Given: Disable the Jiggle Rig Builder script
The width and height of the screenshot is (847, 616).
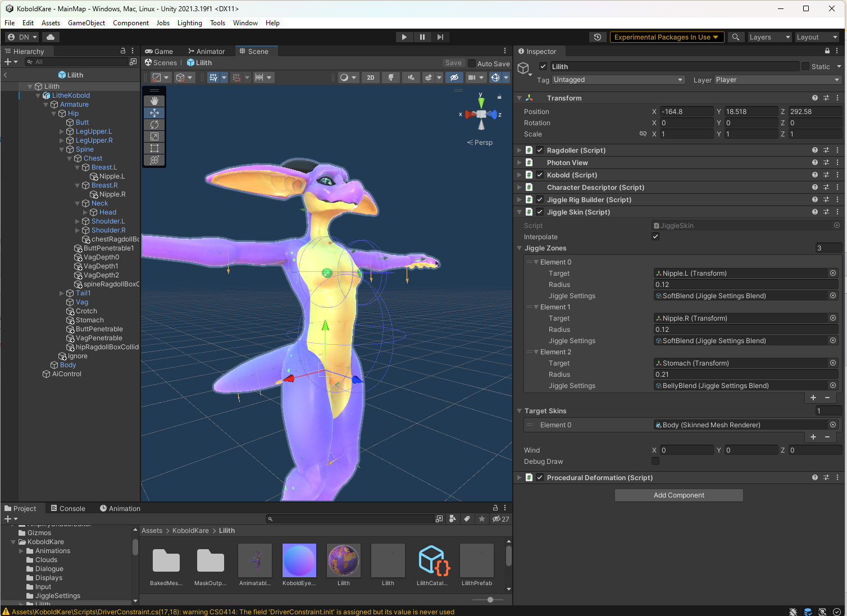Looking at the screenshot, I should tap(540, 200).
